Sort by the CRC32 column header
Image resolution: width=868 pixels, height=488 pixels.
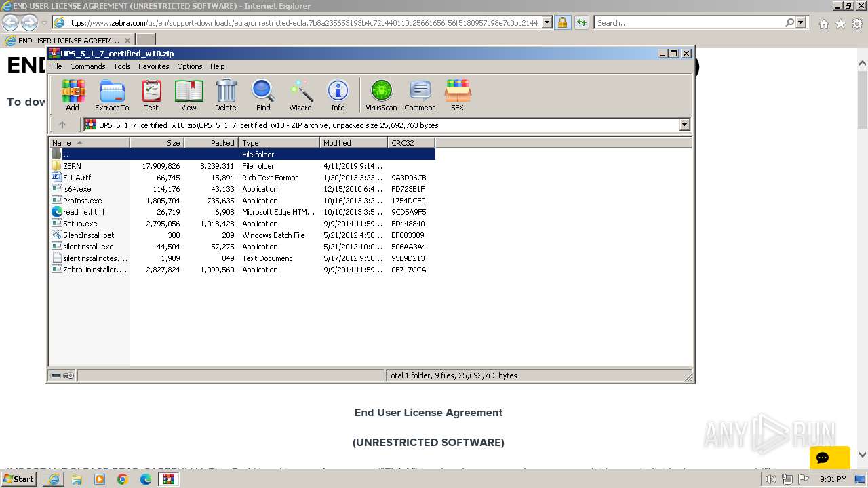[x=412, y=143]
